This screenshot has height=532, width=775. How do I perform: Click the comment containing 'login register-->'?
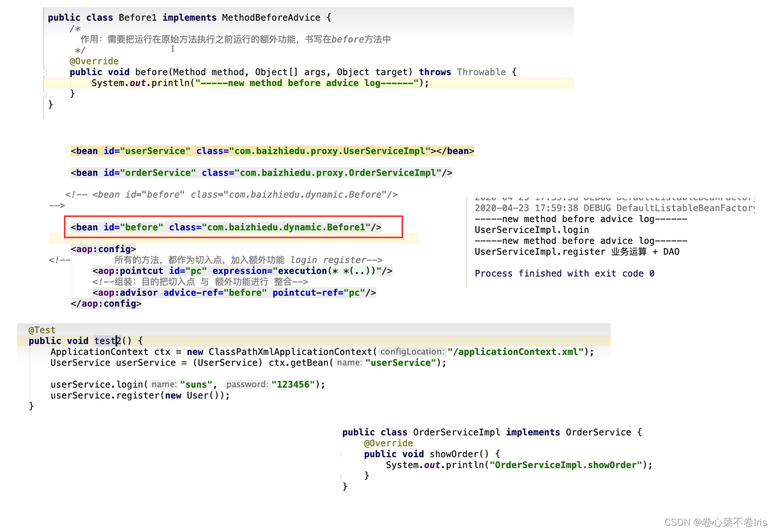(248, 260)
